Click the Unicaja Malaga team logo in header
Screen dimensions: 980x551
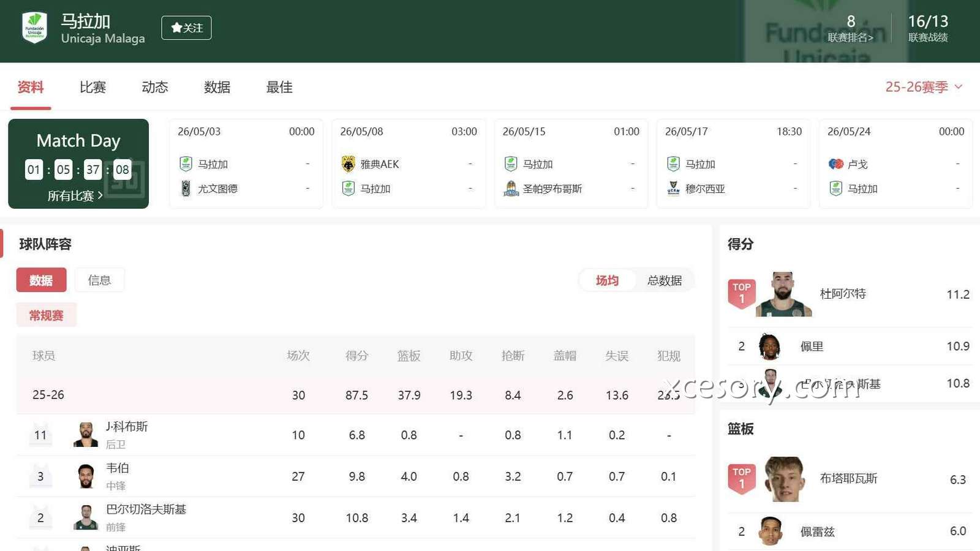coord(34,28)
